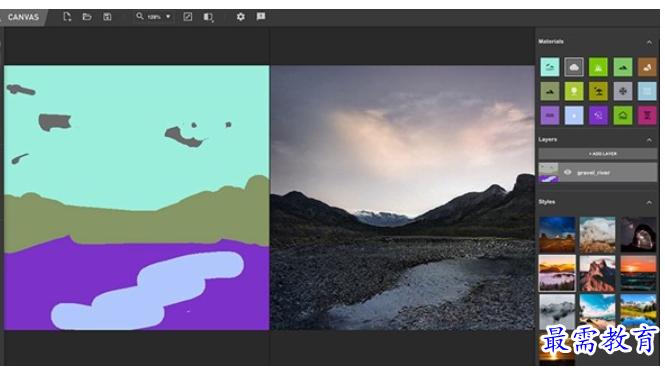Select the pale blue dot material
This screenshot has height=371, width=665.
(x=574, y=115)
